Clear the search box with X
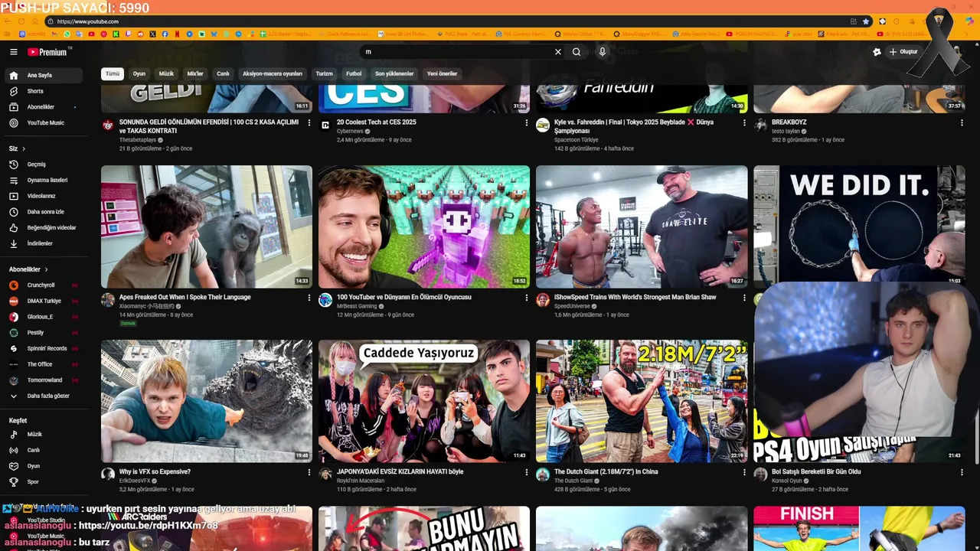This screenshot has height=551, width=980. (x=557, y=52)
